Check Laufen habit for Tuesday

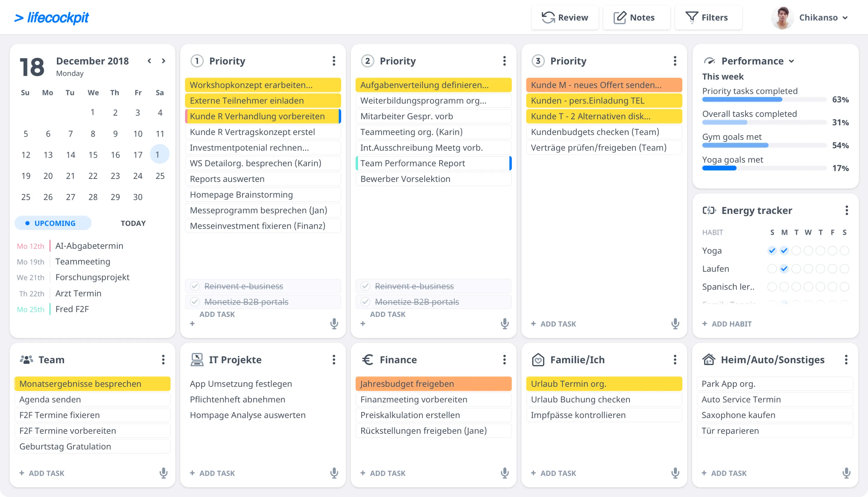click(796, 269)
